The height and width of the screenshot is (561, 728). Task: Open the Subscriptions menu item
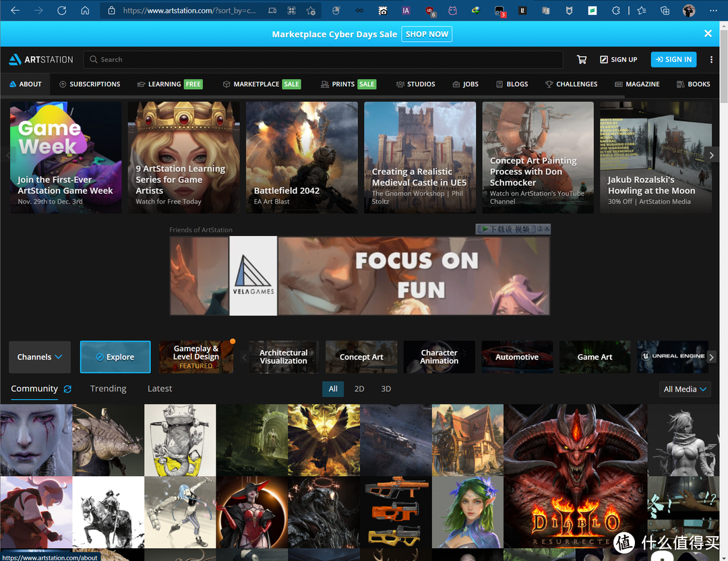[x=90, y=84]
